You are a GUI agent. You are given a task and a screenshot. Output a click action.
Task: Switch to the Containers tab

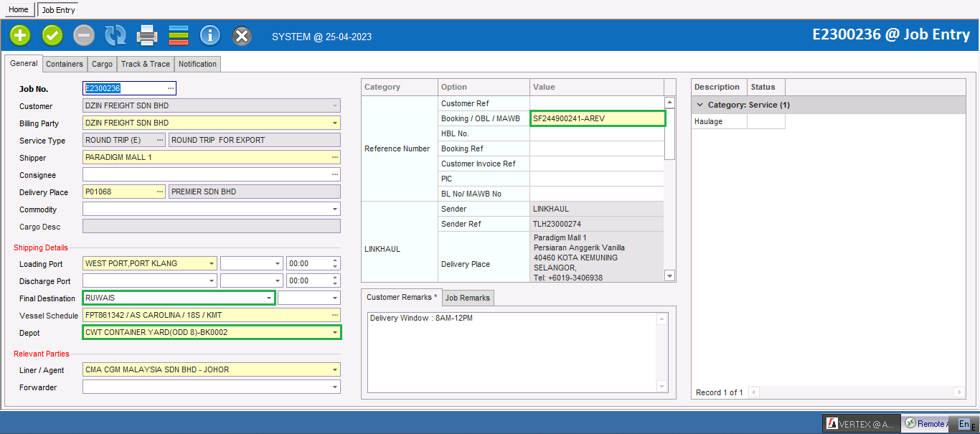(x=65, y=64)
